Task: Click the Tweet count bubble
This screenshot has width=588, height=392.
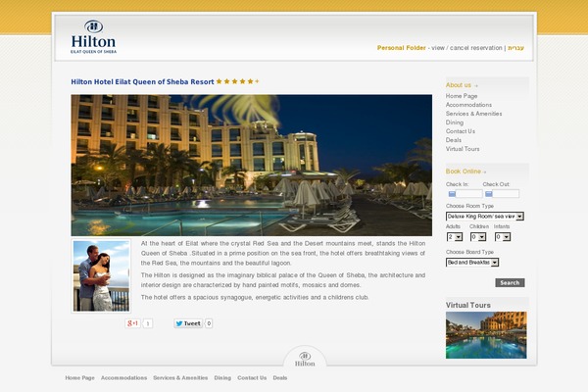Action: (209, 323)
